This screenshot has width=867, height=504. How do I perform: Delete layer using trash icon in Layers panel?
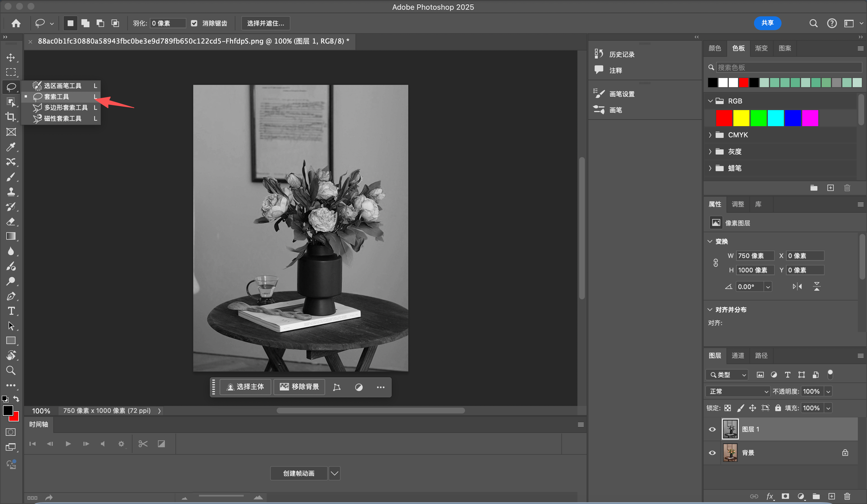[x=847, y=496]
